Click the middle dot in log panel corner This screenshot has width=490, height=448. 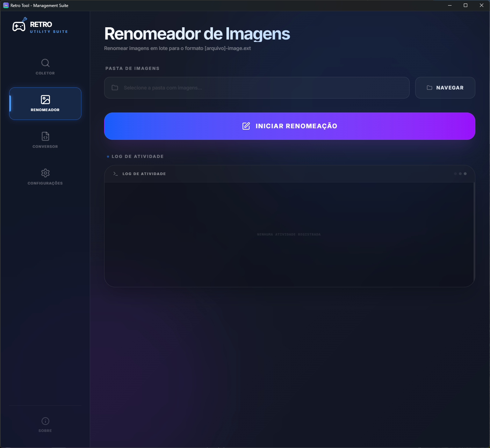(x=460, y=173)
